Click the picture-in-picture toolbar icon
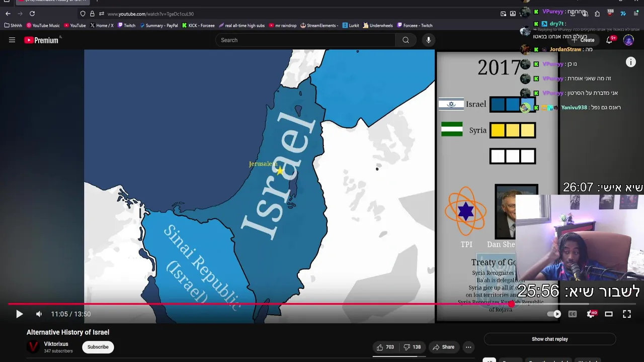 [504, 14]
